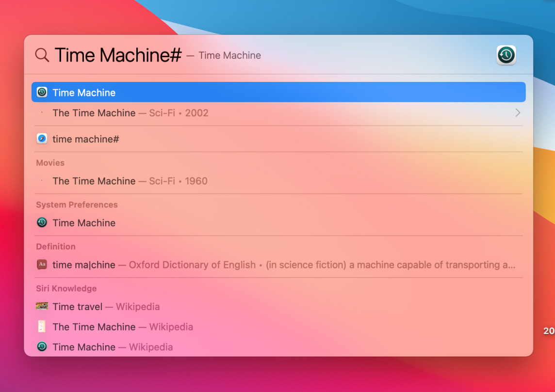Open the Time Machine Wikipedia entry text
The image size is (555, 392).
113,347
